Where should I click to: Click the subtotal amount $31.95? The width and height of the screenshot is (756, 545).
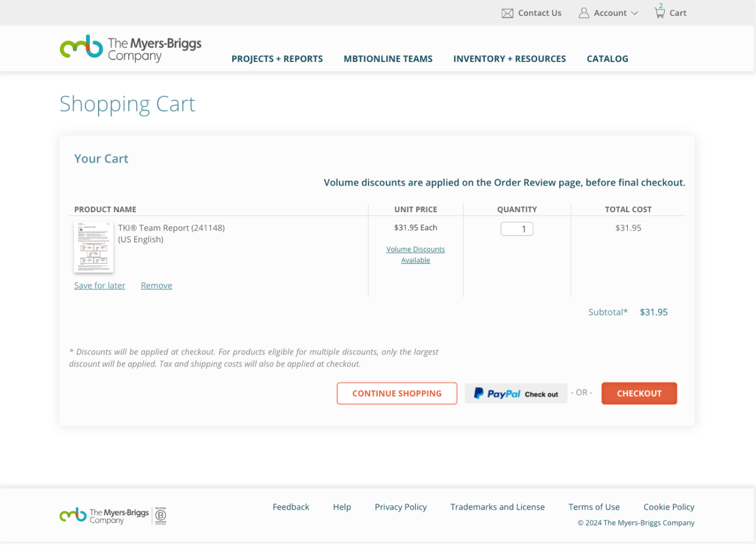[654, 312]
